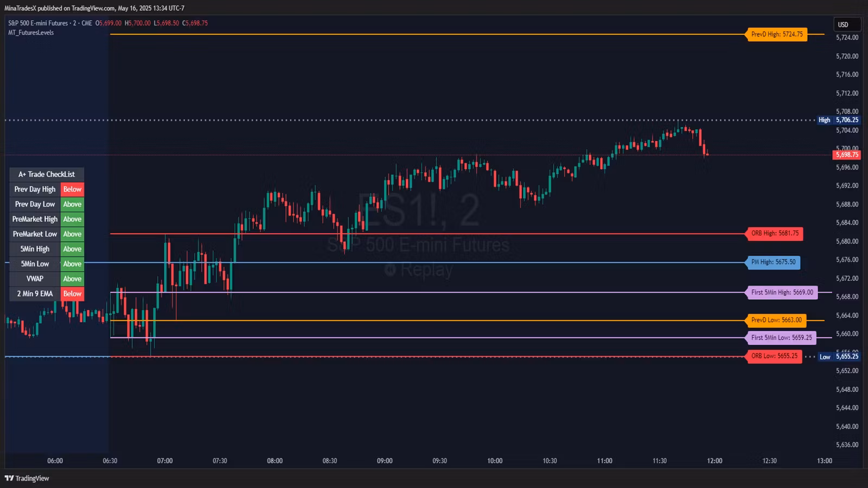Select the ORB High 5681.75 price label

coord(775,234)
